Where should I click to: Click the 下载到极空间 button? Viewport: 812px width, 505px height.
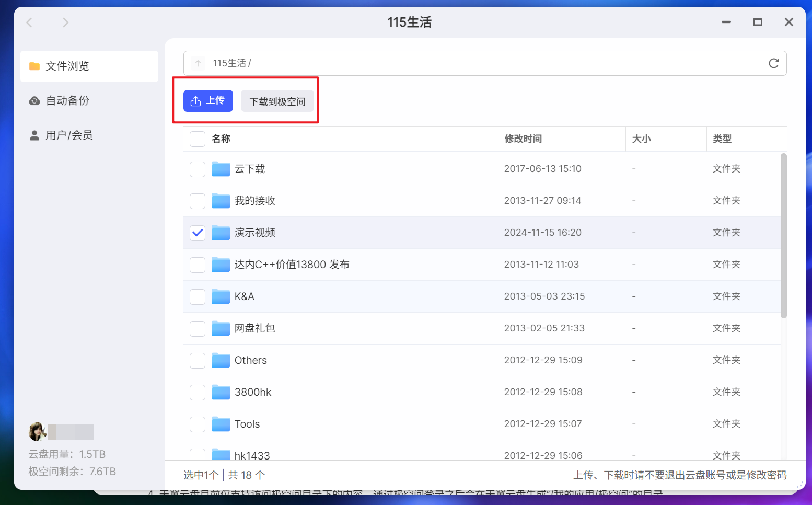(x=277, y=101)
